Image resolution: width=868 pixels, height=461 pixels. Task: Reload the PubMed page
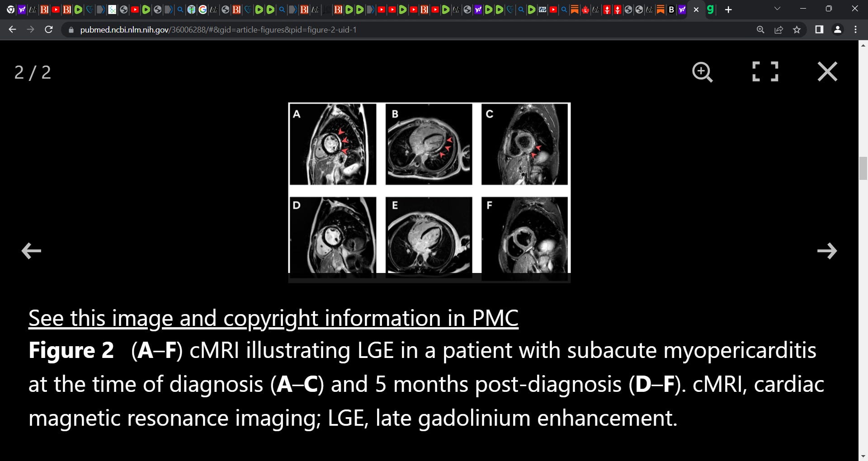click(49, 30)
